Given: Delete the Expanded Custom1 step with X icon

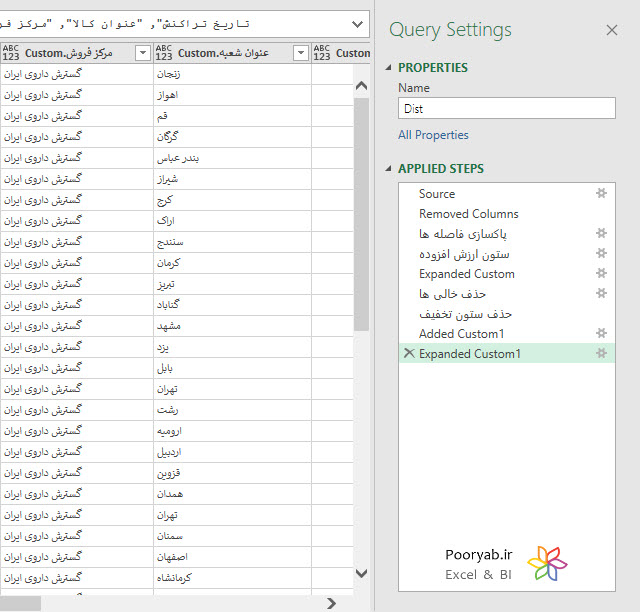Looking at the screenshot, I should (x=409, y=353).
